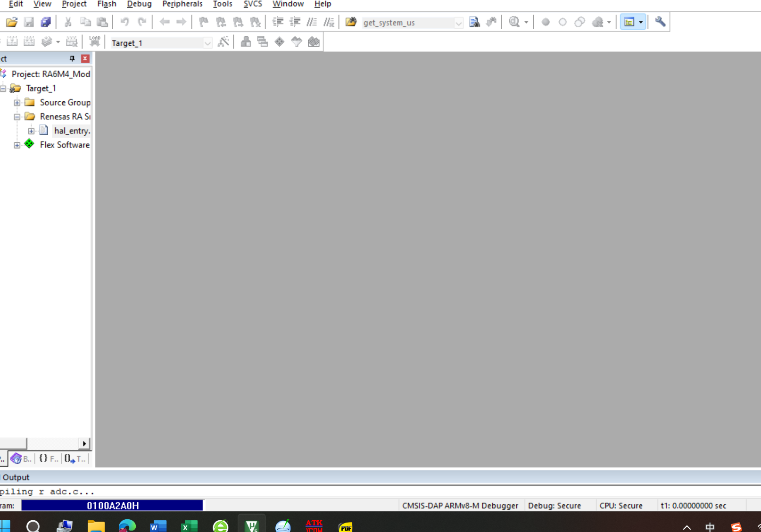The height and width of the screenshot is (532, 761).
Task: Switch to the Functions tab
Action: click(x=48, y=458)
